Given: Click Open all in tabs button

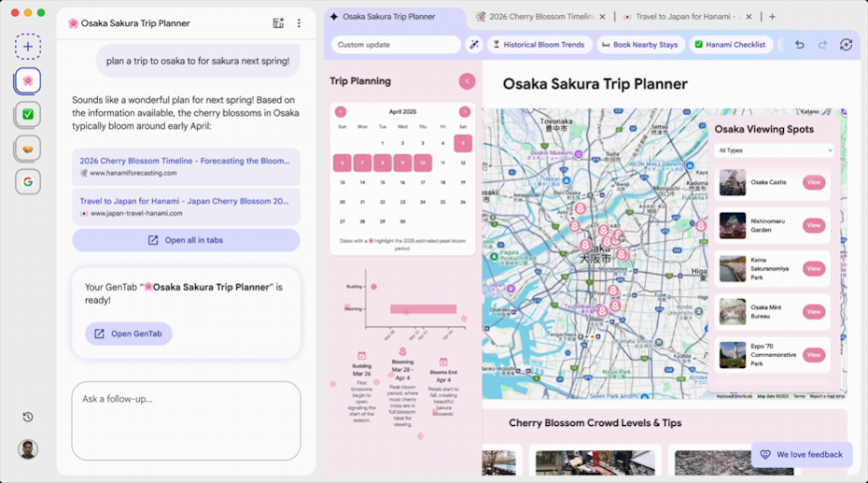Looking at the screenshot, I should (186, 240).
